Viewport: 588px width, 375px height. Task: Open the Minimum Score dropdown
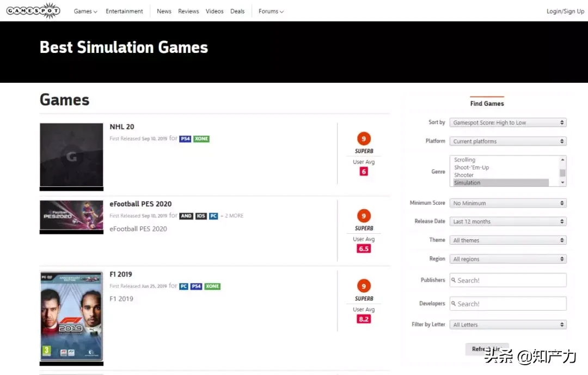point(508,203)
